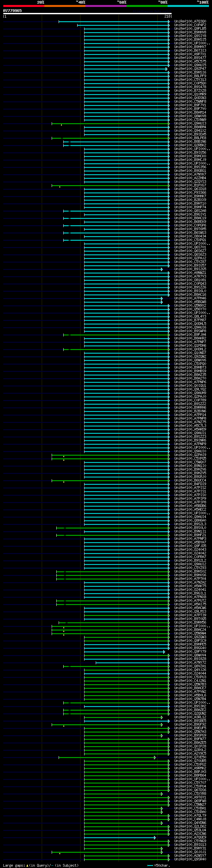Select label UniRef100_Q9SR40
The height and width of the screenshot is (868, 212).
[x=190, y=859]
